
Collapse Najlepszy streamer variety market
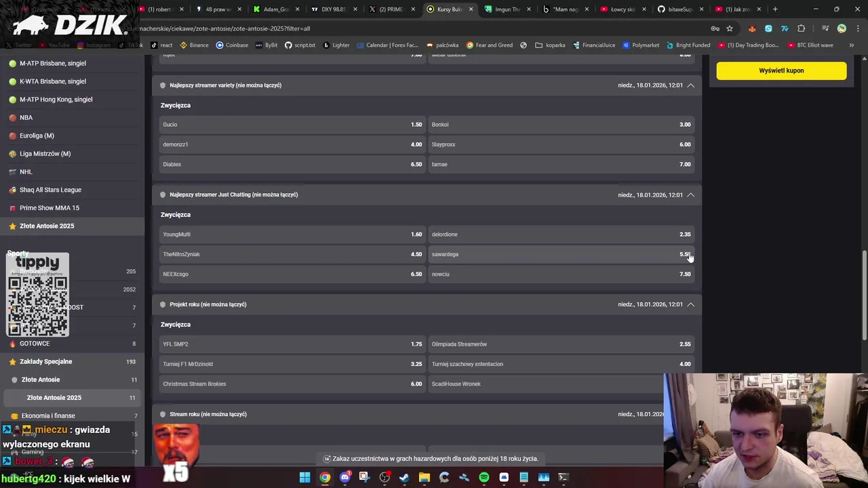click(690, 85)
